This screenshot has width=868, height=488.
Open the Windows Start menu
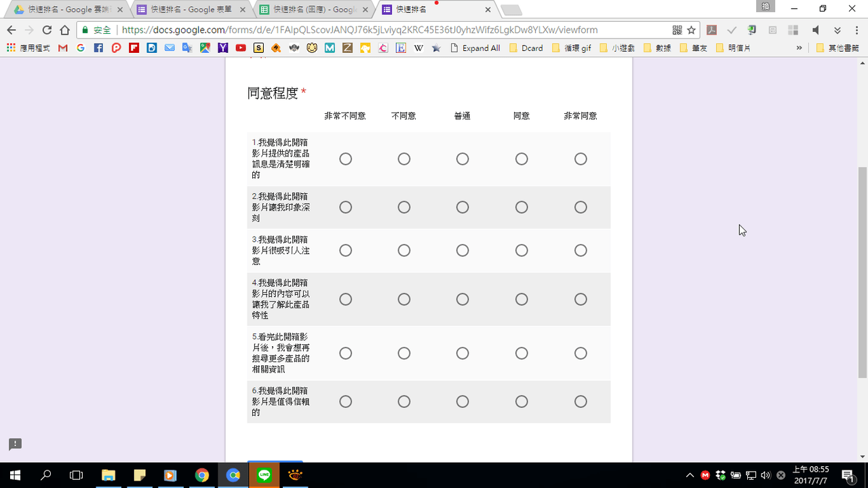(15, 475)
